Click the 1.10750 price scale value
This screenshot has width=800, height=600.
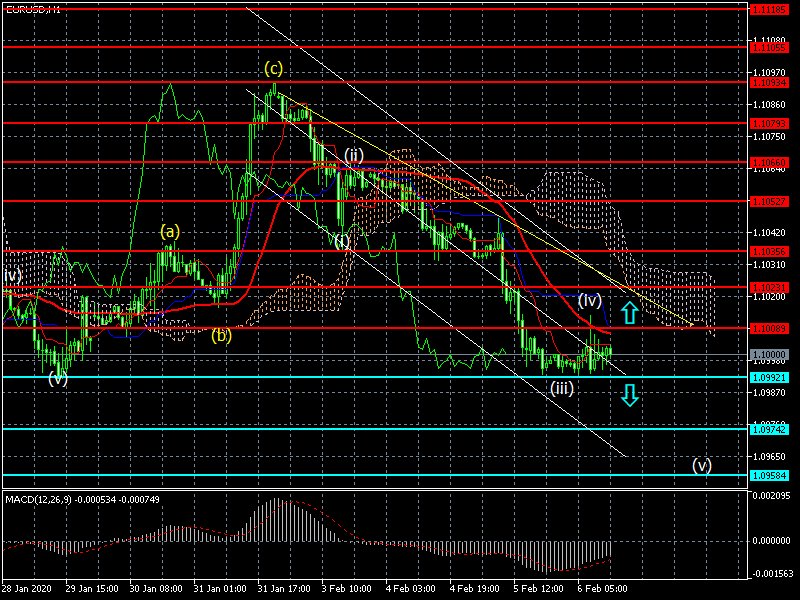point(769,137)
